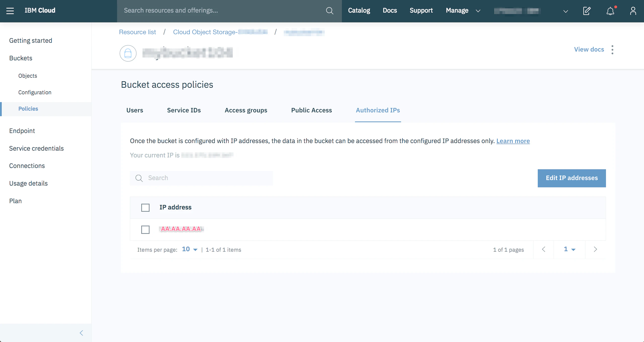The width and height of the screenshot is (644, 342).
Task: Open Objects under Buckets
Action: pos(28,76)
